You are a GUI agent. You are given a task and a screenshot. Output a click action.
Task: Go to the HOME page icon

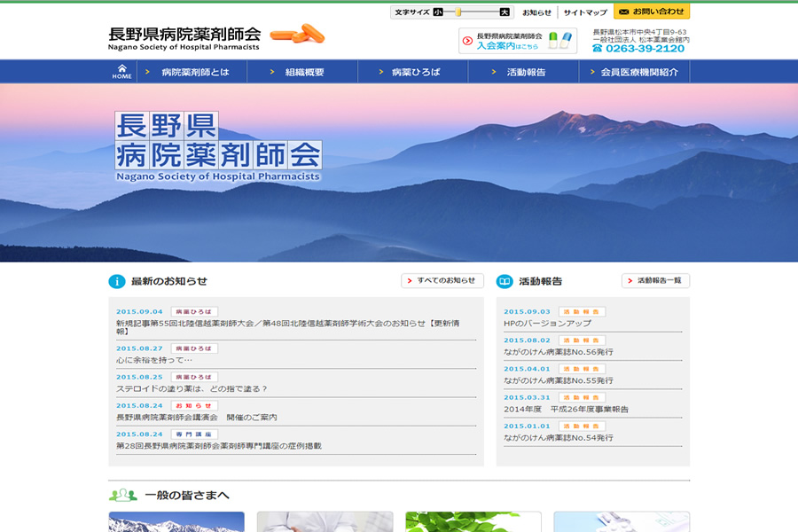tap(122, 72)
